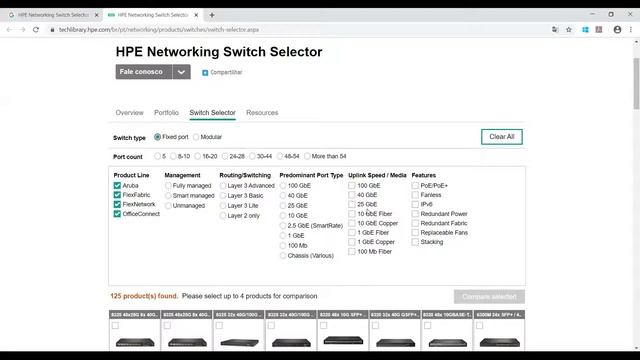
Task: Enable the Stacking feature filter
Action: [x=415, y=242]
